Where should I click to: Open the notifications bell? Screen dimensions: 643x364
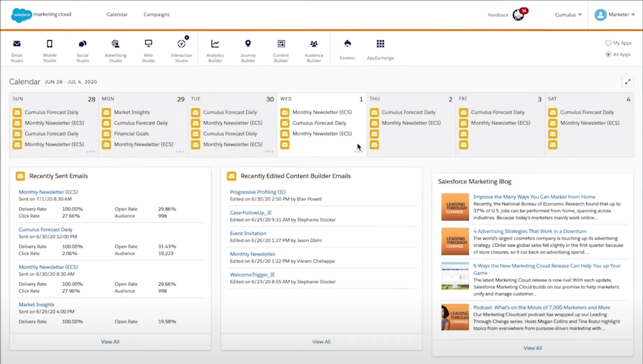coord(517,15)
